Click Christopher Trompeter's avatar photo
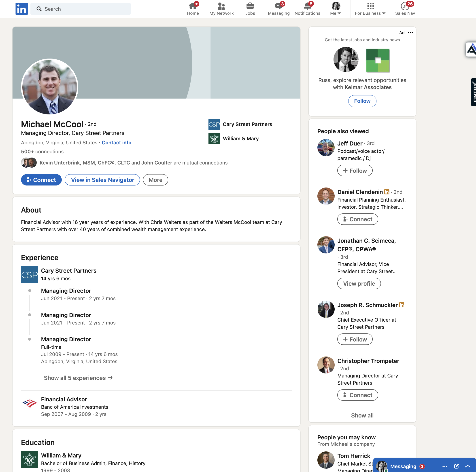 [x=326, y=365]
